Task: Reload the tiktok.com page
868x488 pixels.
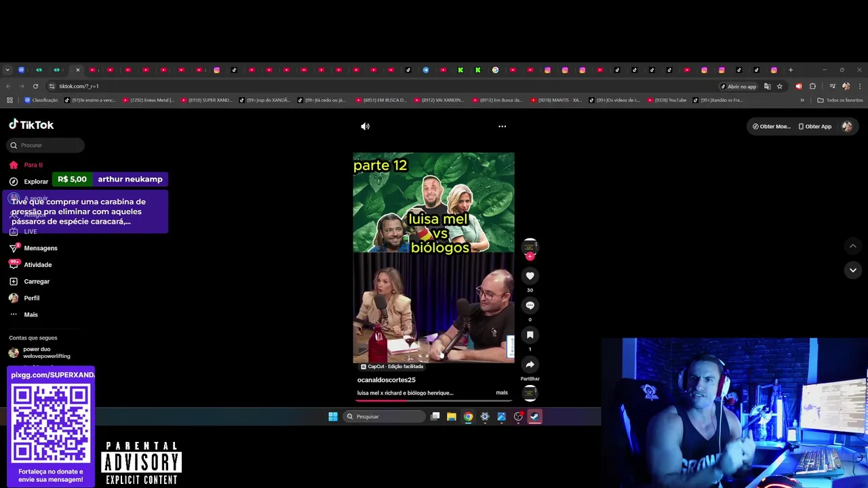Action: [35, 86]
